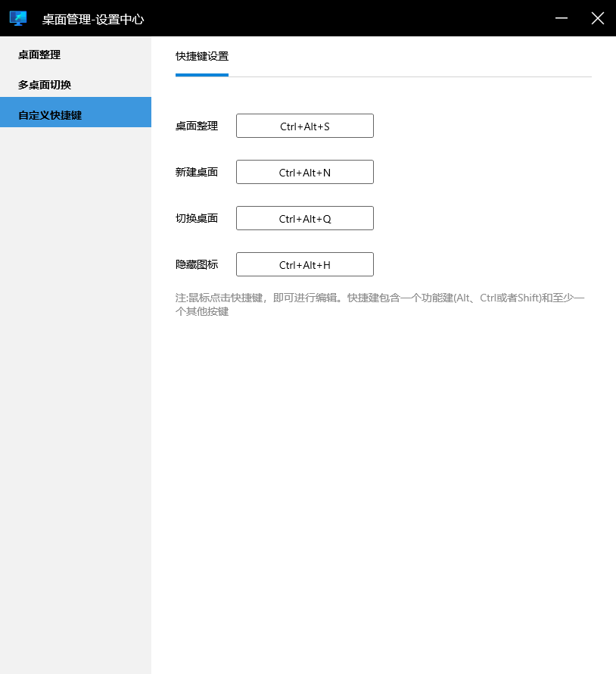Click the 隐藏图标 label text
This screenshot has height=674, width=616.
pos(197,264)
